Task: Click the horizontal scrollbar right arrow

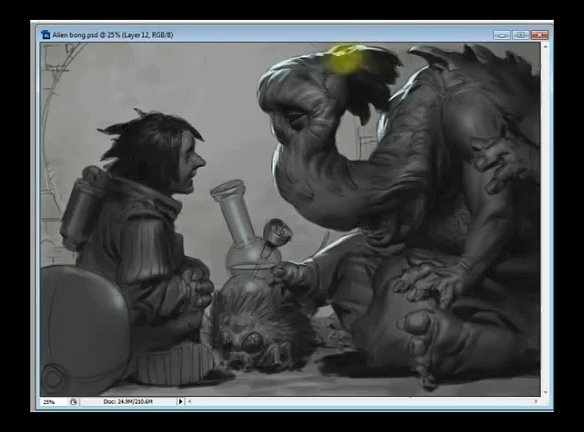Action: 536,401
